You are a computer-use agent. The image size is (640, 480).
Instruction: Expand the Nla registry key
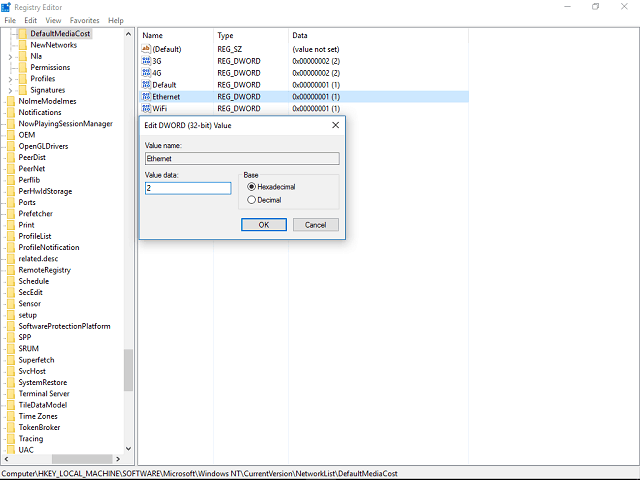[10, 57]
